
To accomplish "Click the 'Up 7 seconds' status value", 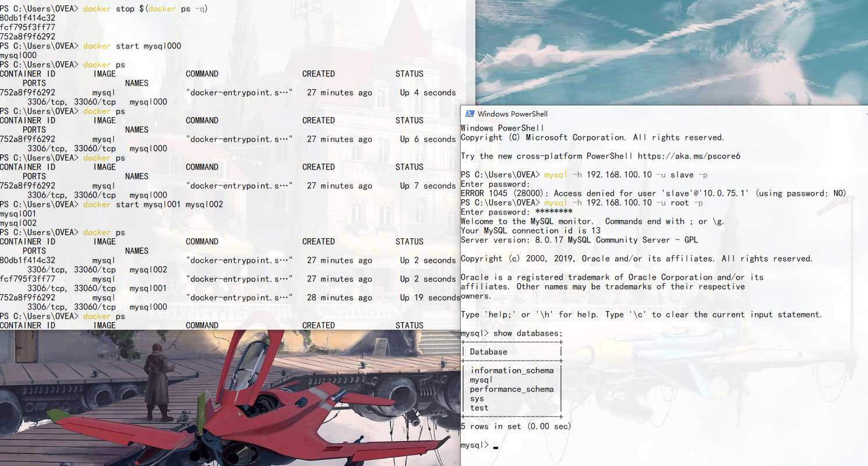I will click(428, 186).
